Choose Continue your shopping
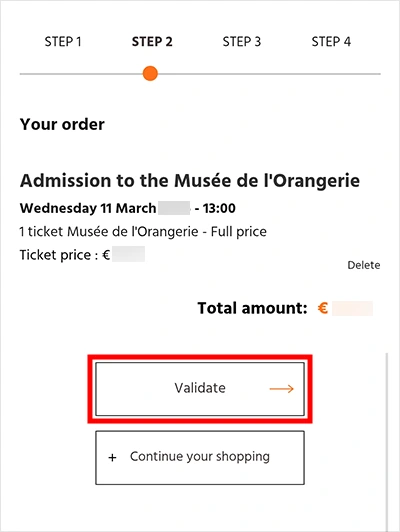 pos(200,458)
